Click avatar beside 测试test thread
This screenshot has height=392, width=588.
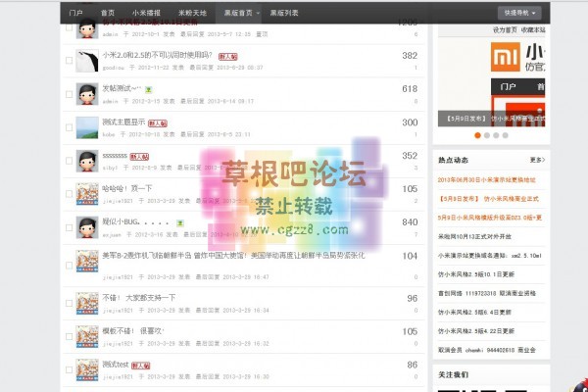coord(87,369)
